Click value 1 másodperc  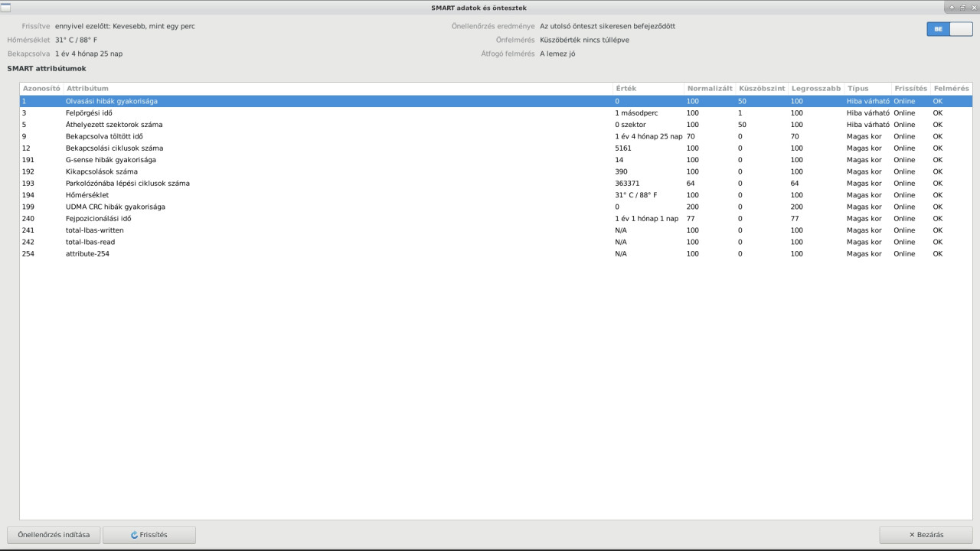(x=636, y=113)
